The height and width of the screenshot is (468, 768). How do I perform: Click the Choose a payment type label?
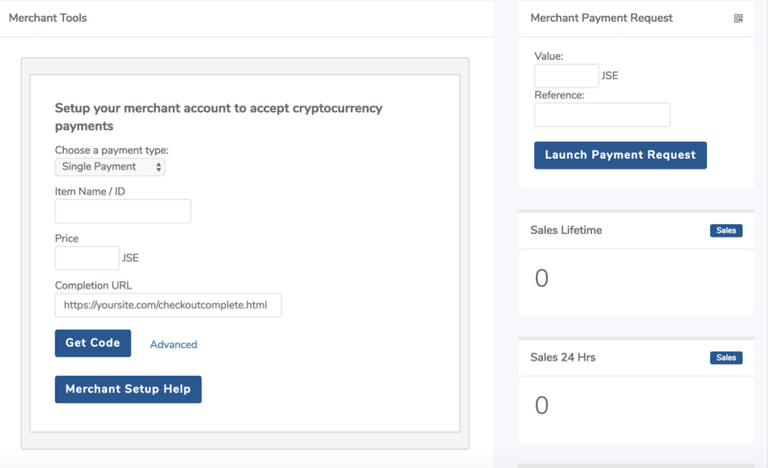tap(111, 150)
